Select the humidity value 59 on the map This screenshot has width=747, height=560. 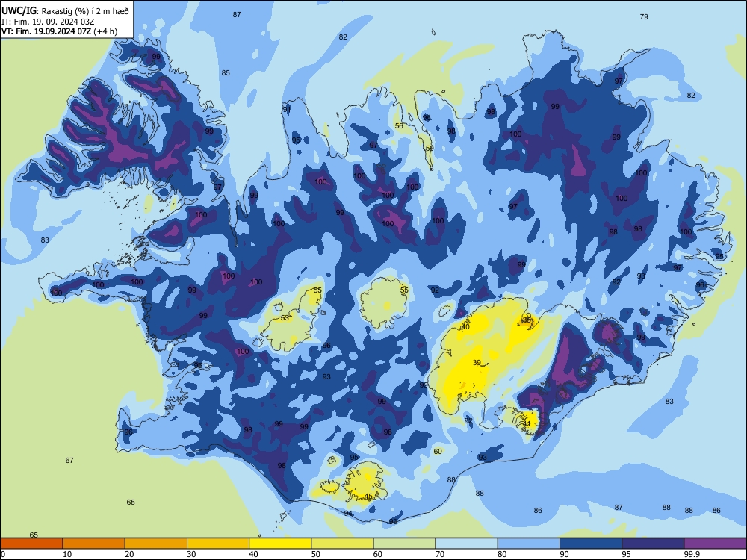click(x=430, y=148)
